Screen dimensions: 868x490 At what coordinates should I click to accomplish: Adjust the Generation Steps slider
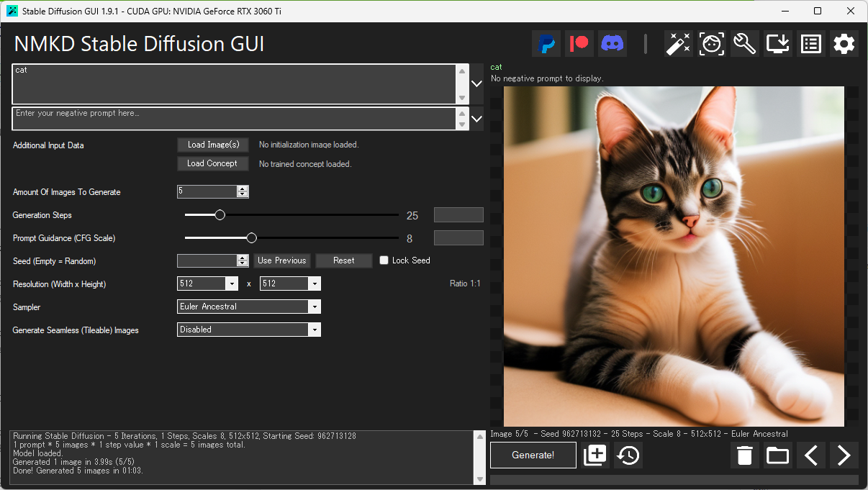point(220,214)
